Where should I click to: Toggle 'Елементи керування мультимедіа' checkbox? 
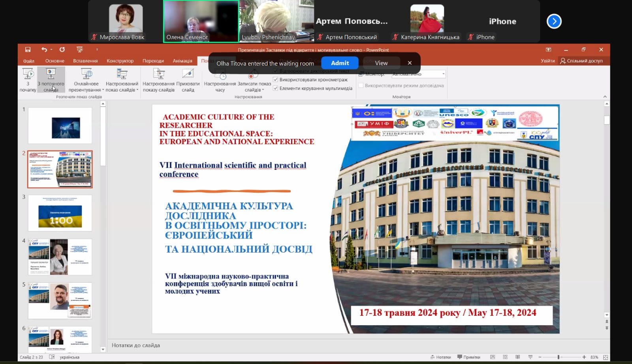tap(276, 88)
